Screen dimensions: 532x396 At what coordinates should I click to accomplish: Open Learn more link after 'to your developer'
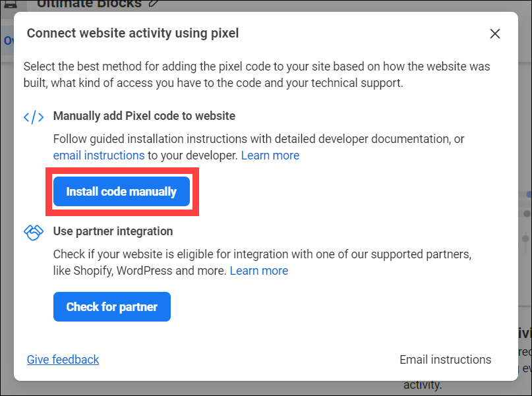point(270,156)
